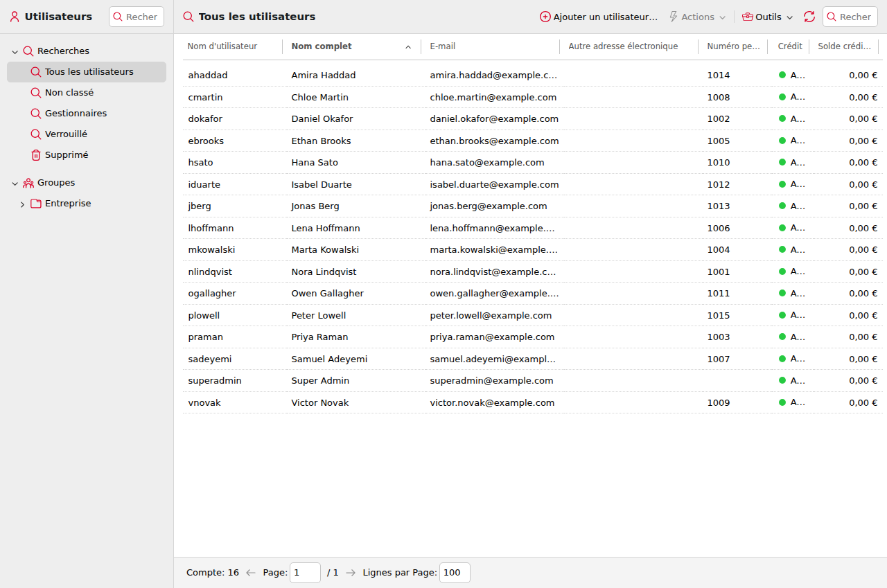Go to the next page arrow

click(x=351, y=573)
